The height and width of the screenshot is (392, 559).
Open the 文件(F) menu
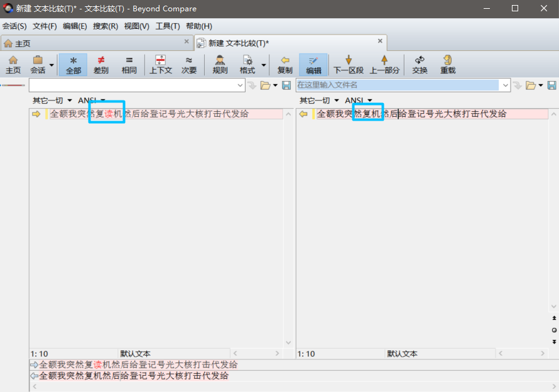[45, 26]
